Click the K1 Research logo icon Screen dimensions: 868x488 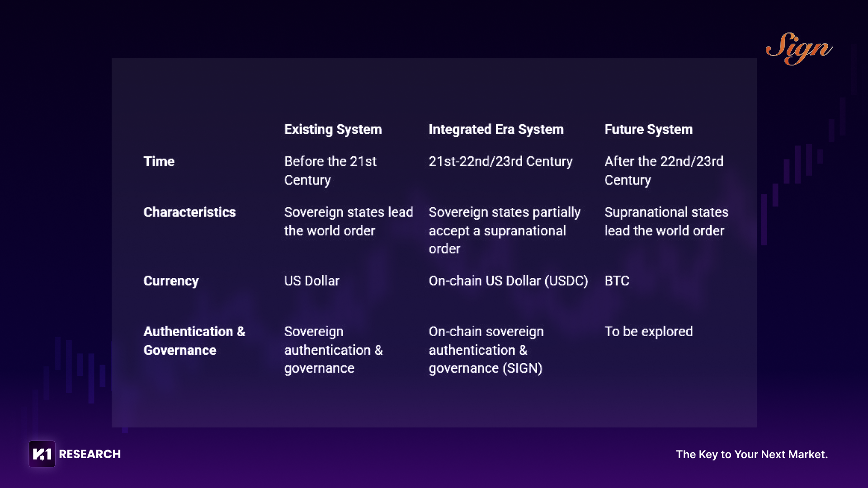42,454
